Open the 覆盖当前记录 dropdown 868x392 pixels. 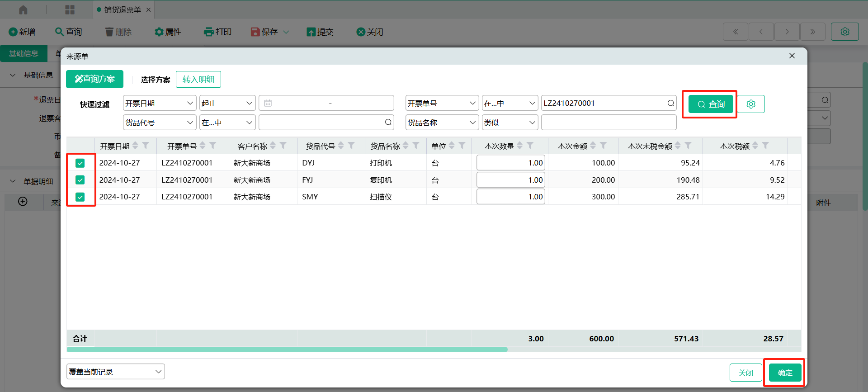coord(116,372)
